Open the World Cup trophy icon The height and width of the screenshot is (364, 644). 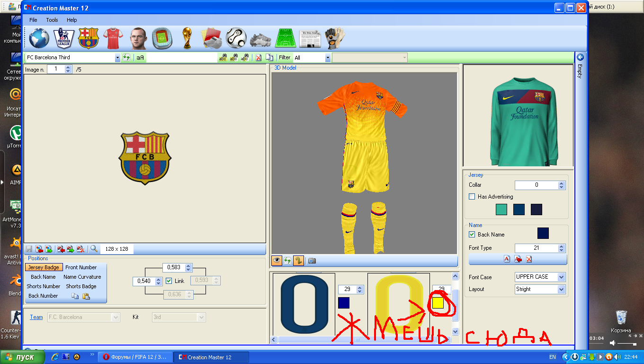[187, 38]
